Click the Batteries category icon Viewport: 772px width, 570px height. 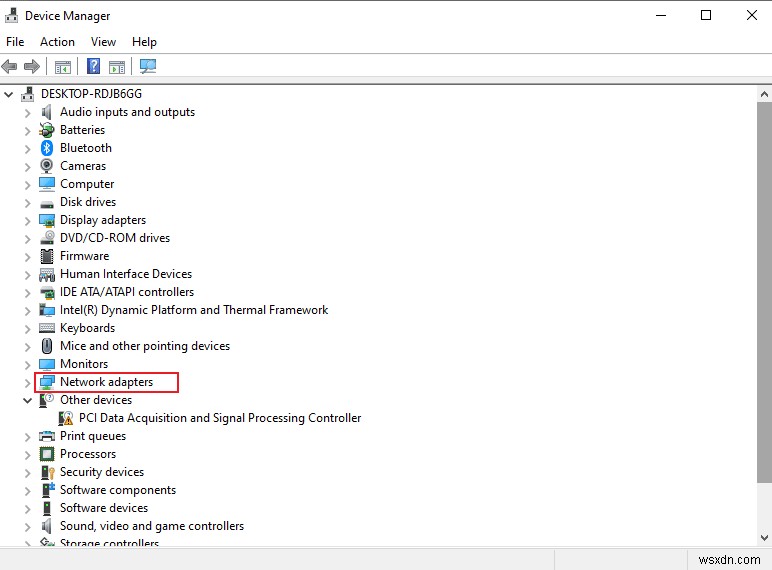coord(47,130)
